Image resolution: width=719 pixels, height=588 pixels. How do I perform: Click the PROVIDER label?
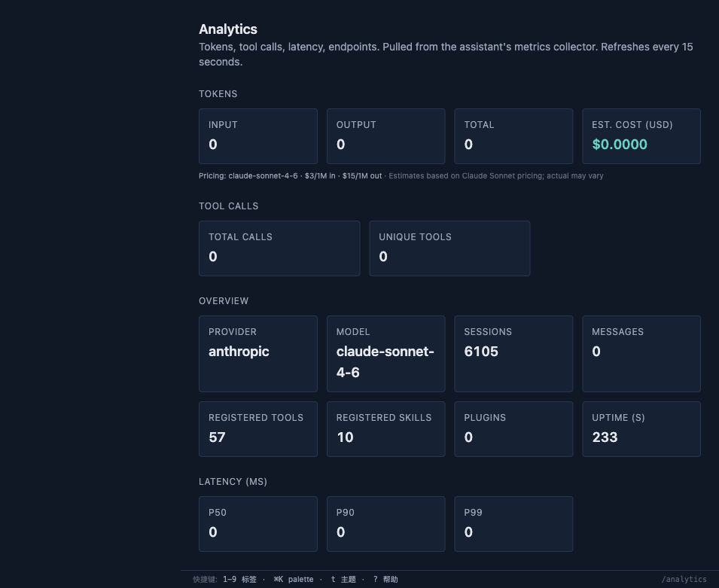(x=233, y=332)
